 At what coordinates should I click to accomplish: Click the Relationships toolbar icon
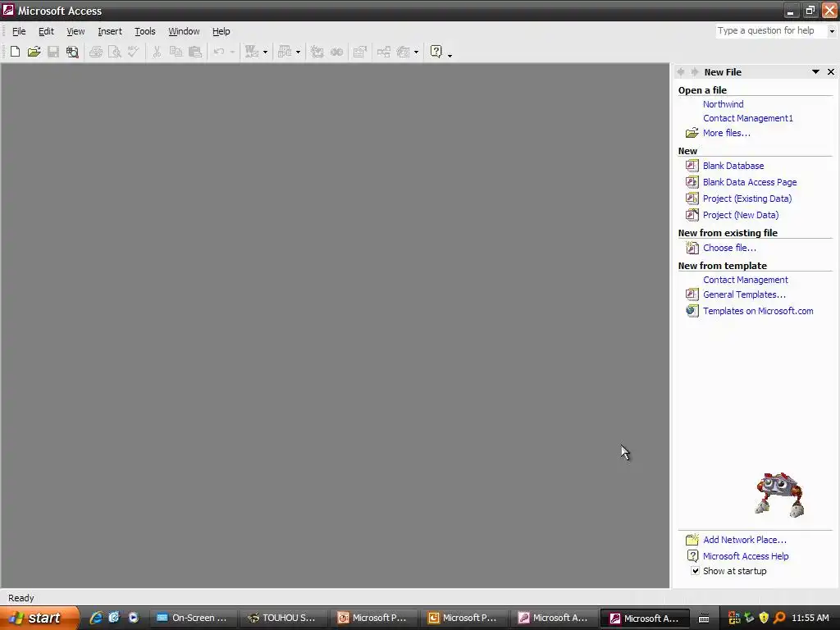coord(384,52)
